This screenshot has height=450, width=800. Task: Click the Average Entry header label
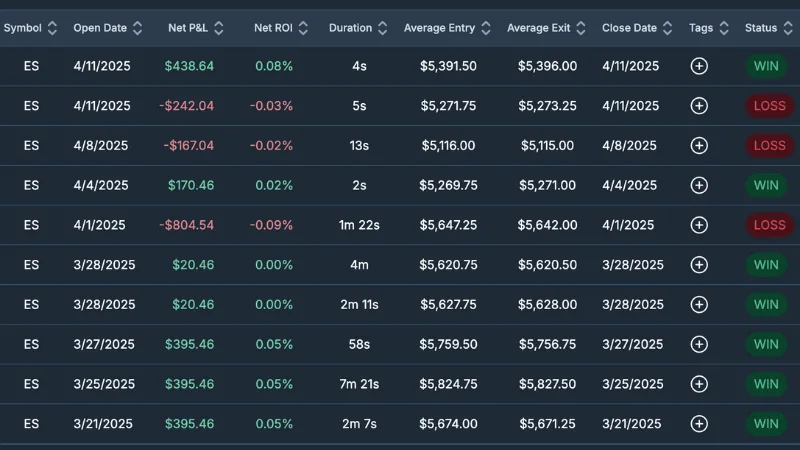439,28
